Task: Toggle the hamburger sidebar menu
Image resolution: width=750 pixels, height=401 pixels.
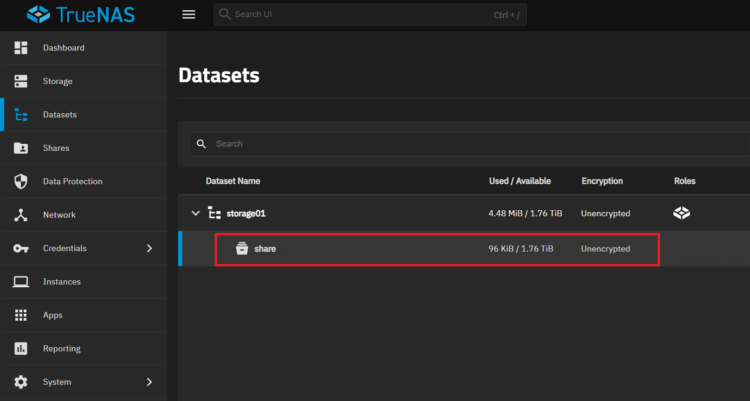Action: pyautogui.click(x=188, y=14)
